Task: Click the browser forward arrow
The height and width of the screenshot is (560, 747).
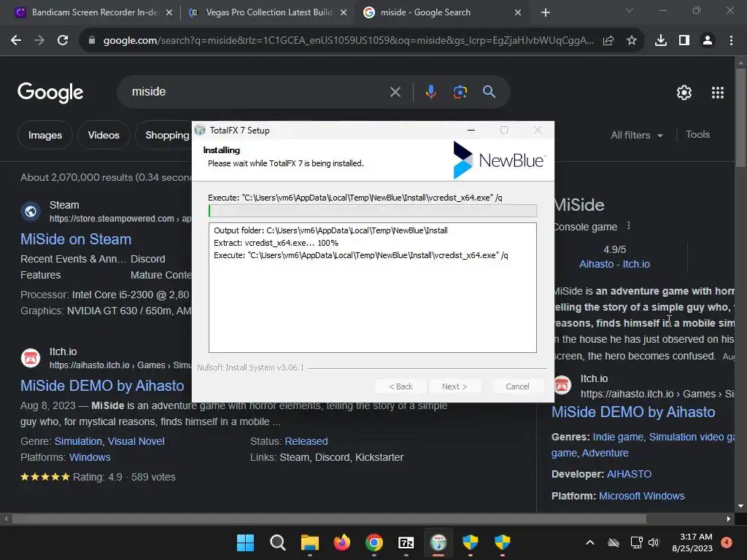Action: coord(39,41)
